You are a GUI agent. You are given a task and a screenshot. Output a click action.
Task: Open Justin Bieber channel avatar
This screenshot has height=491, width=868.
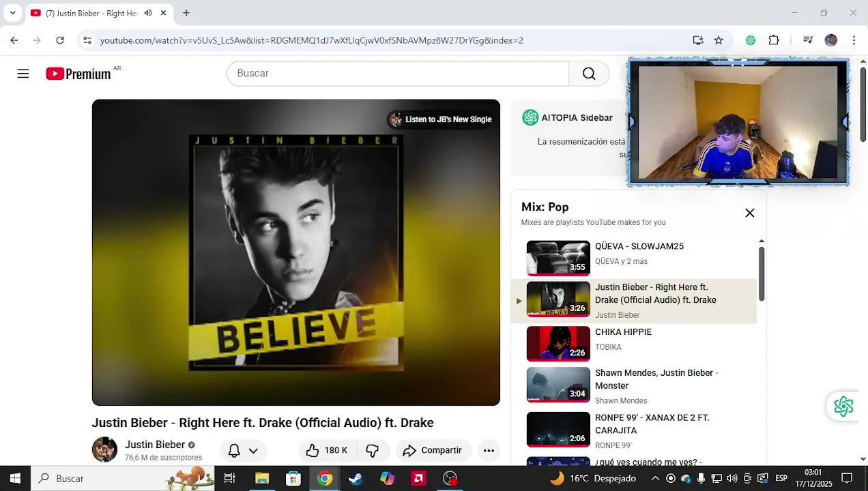pyautogui.click(x=104, y=450)
